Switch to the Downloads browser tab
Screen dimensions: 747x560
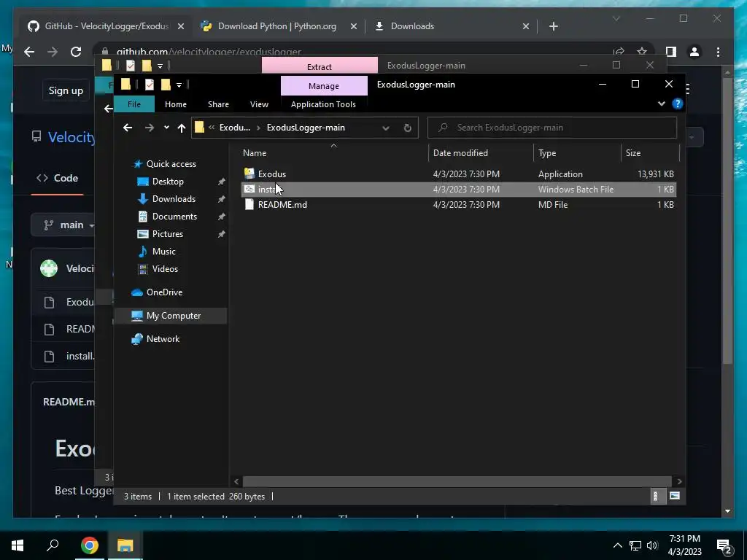tap(412, 26)
